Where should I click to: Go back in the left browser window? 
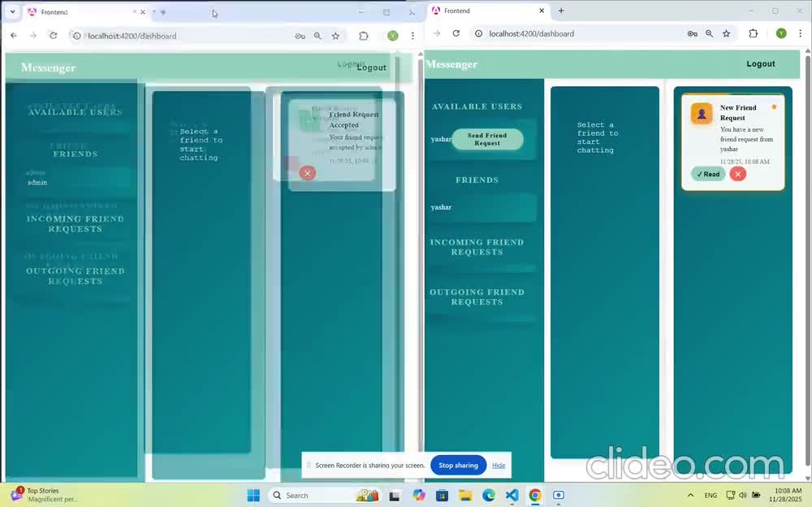14,35
